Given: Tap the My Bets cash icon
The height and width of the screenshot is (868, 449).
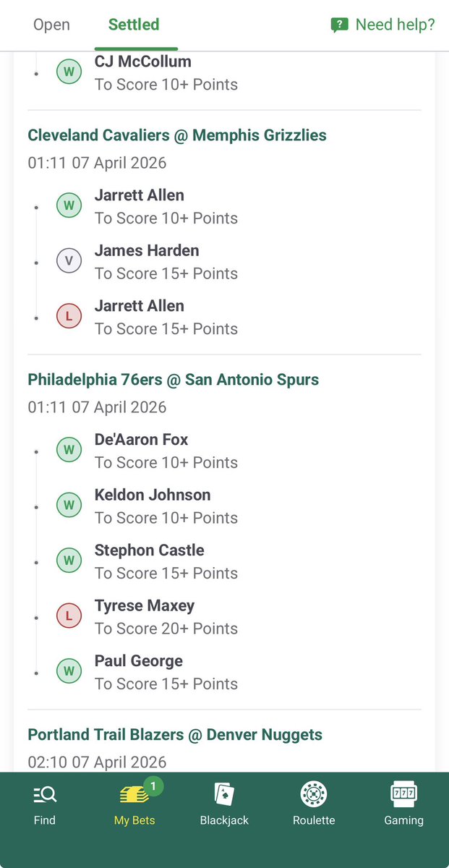Looking at the screenshot, I should [134, 795].
